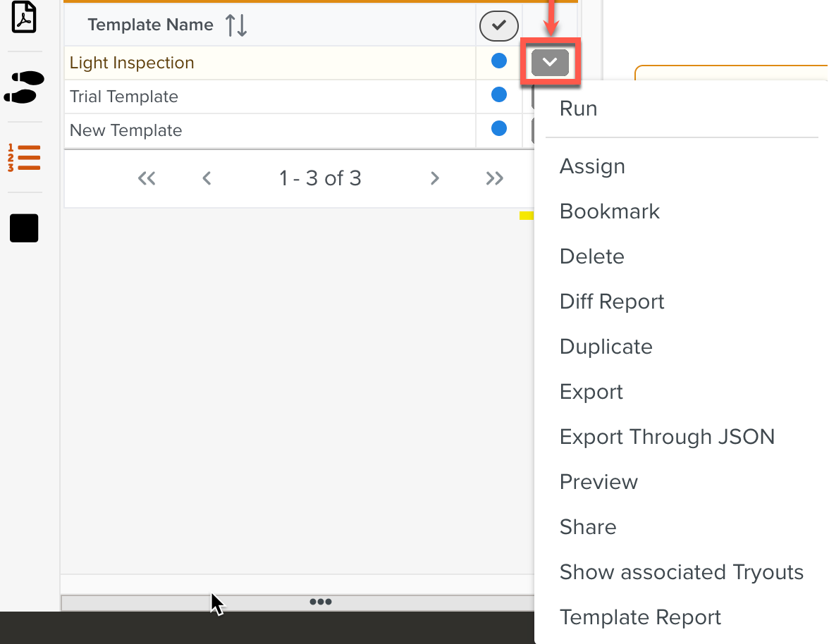Choose Export Through JSON from the menu
829x644 pixels.
coord(667,436)
